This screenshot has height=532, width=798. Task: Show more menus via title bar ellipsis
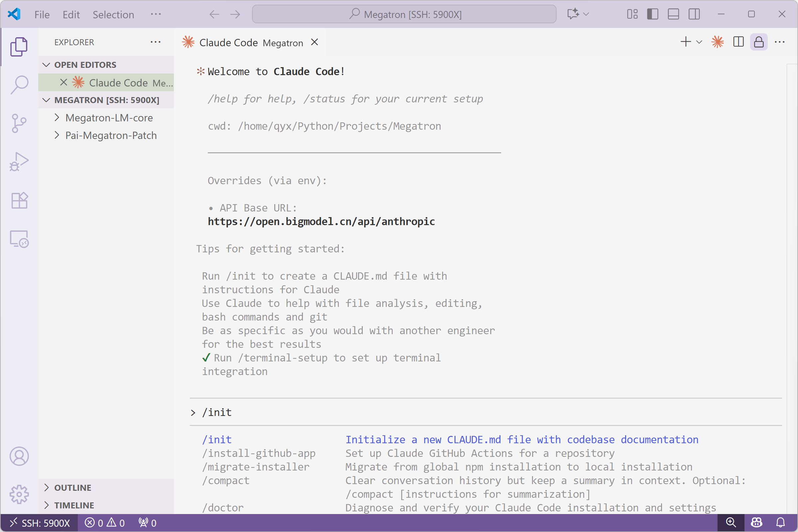pos(156,14)
